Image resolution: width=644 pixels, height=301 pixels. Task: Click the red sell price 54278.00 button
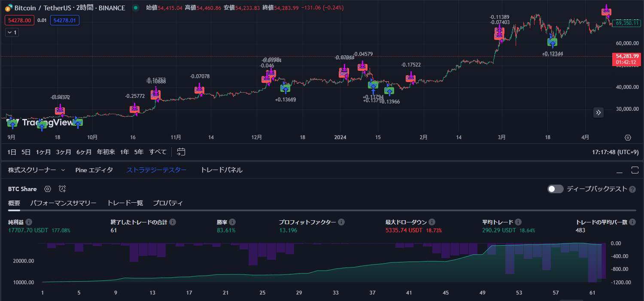pos(19,20)
